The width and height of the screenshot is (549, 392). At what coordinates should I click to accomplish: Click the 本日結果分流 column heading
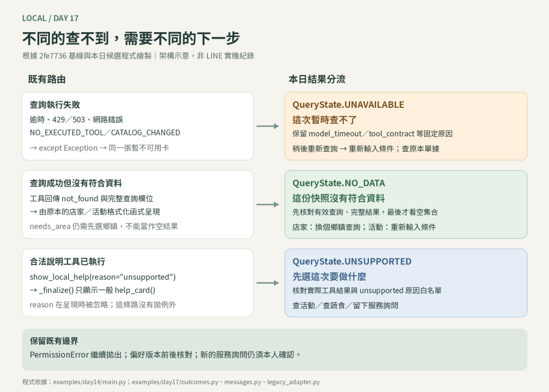tap(317, 79)
